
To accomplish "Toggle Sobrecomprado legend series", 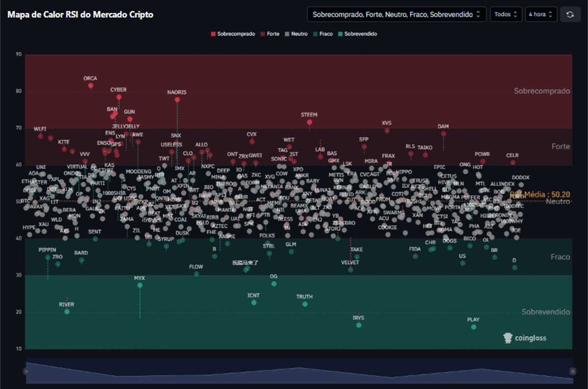I will (233, 34).
